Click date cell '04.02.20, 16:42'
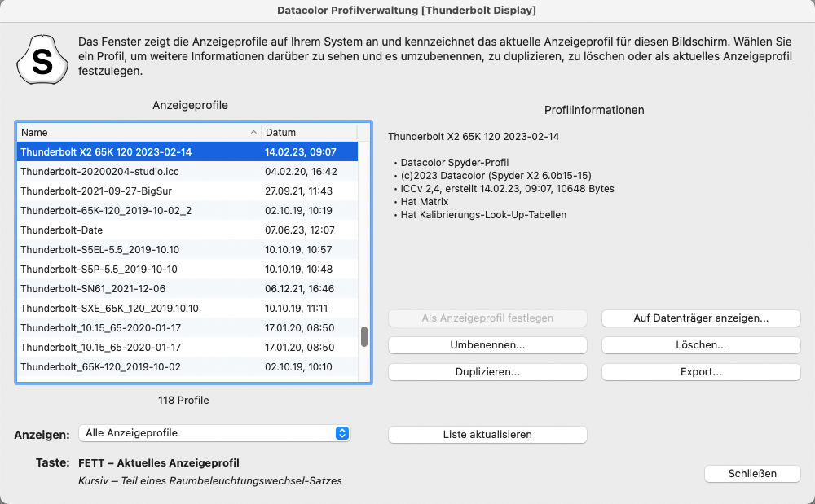This screenshot has width=815, height=504. (x=301, y=171)
